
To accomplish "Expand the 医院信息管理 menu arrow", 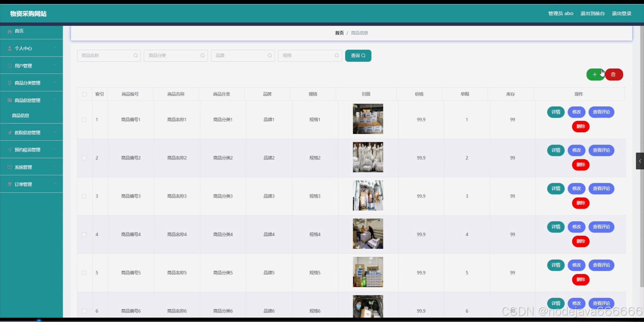I will click(55, 132).
